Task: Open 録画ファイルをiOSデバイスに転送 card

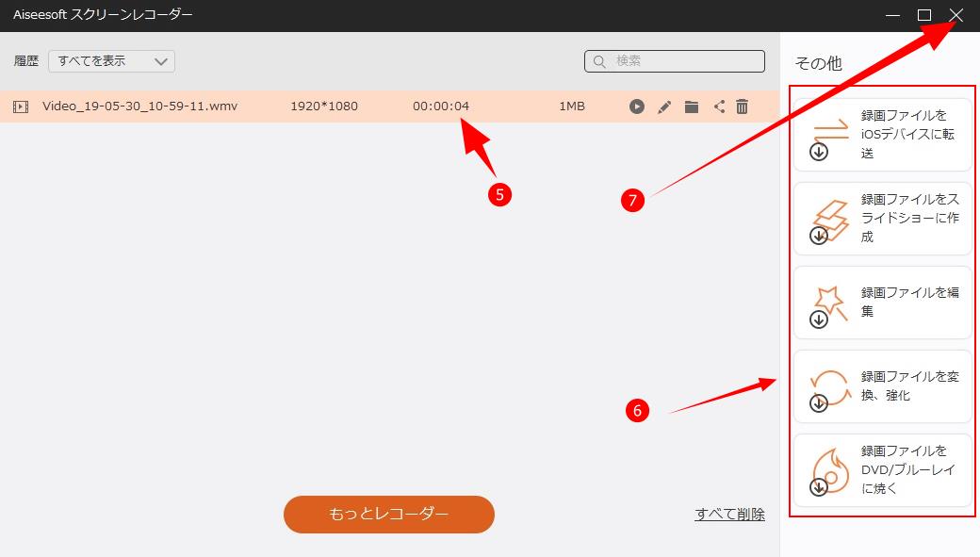Action: tap(883, 135)
